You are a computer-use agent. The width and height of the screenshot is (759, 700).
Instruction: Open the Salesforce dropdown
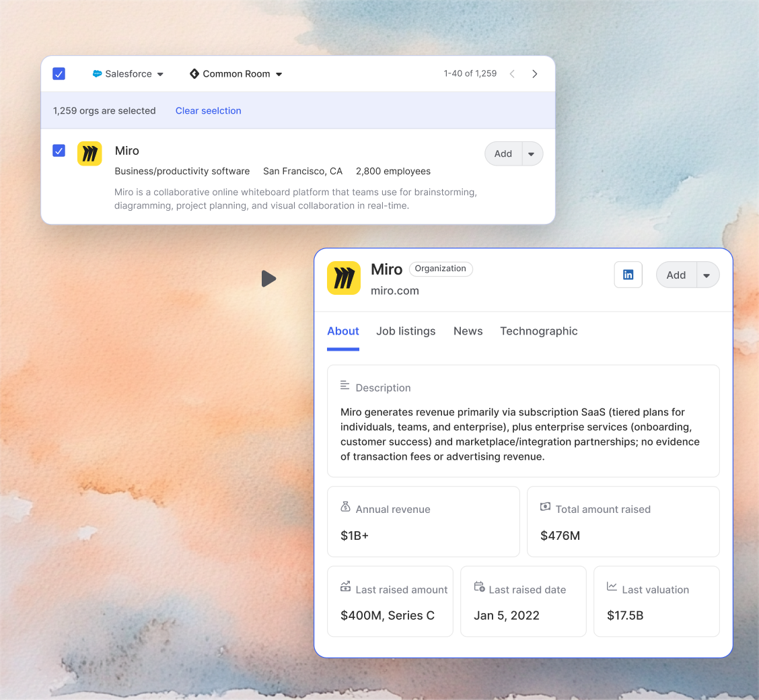[x=128, y=73]
